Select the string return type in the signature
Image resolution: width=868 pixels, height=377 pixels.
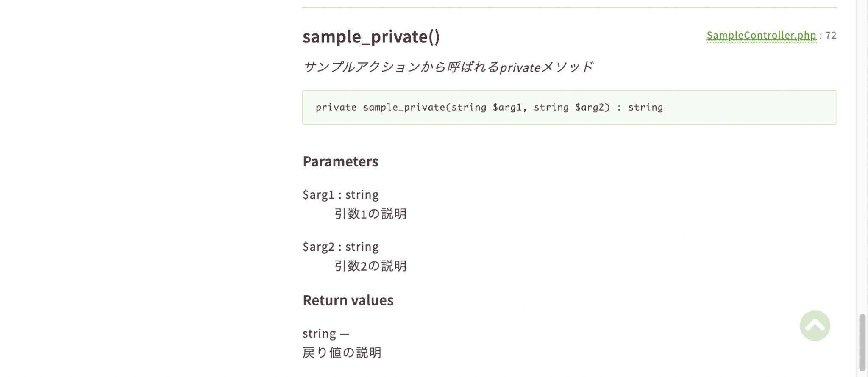pyautogui.click(x=645, y=108)
